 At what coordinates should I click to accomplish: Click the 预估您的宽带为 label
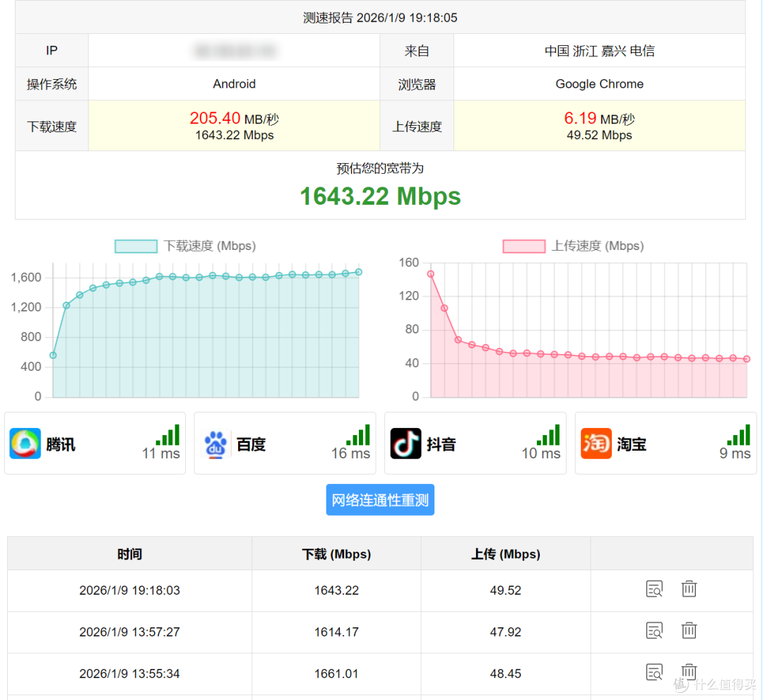[x=380, y=168]
